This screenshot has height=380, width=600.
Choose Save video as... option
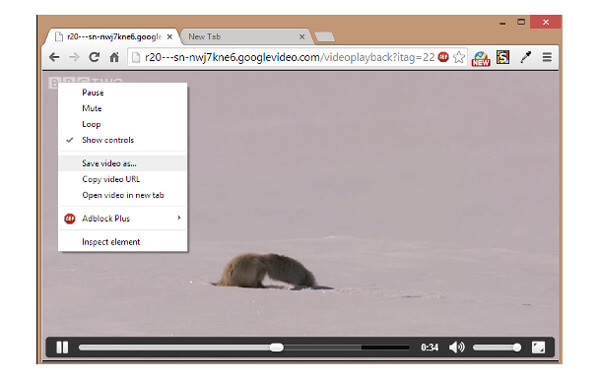coord(123,163)
